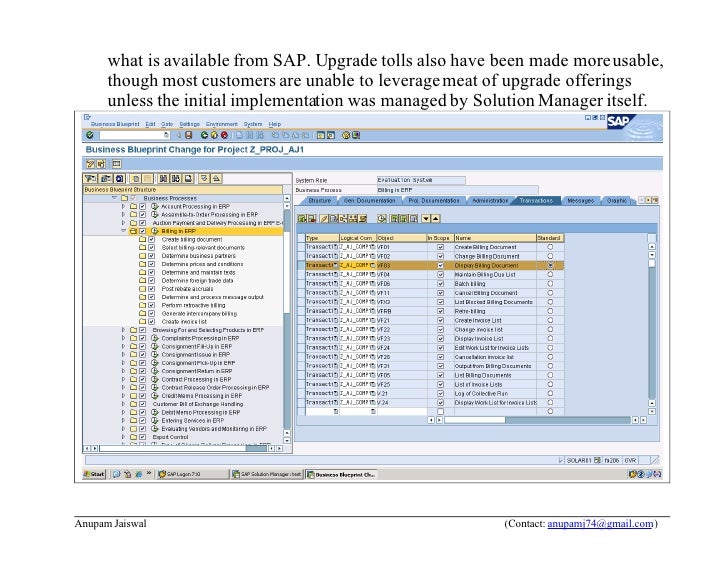This screenshot has width=728, height=563.
Task: Click the green checkmark Enter icon
Action: tap(90, 135)
